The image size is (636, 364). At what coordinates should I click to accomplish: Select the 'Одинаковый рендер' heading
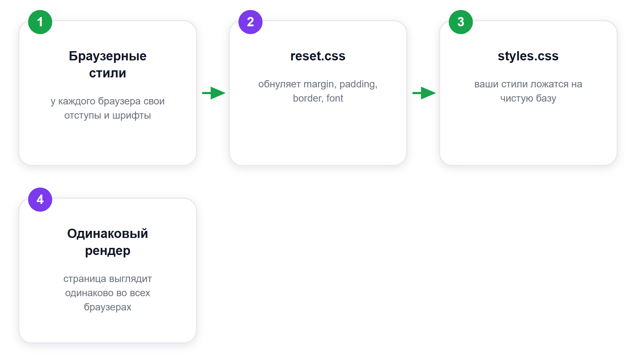tap(108, 242)
